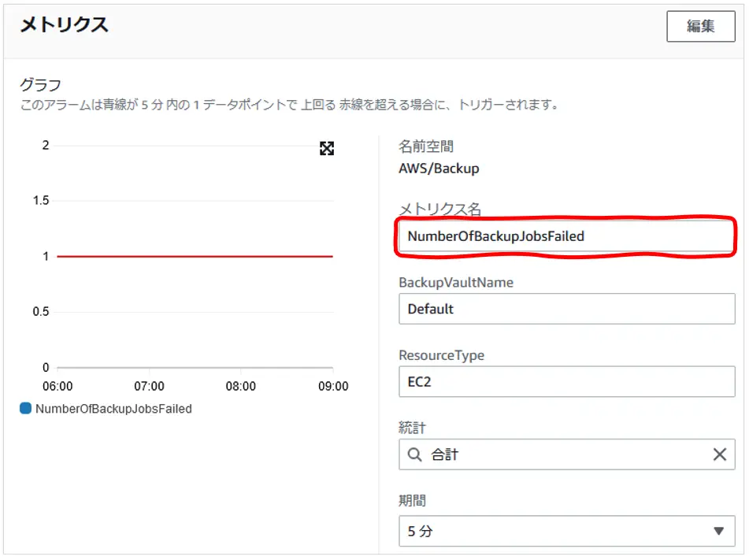
Task: Click the 07:00 time axis label
Action: pyautogui.click(x=149, y=386)
